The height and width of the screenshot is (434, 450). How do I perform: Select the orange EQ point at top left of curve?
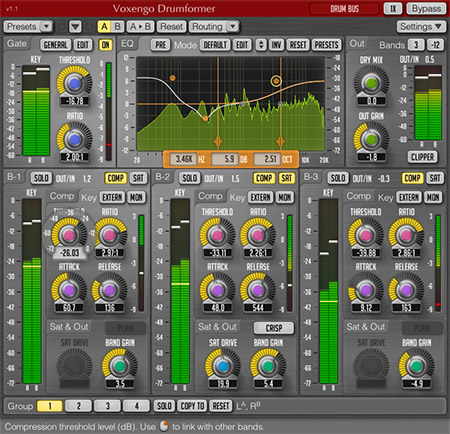tap(172, 78)
